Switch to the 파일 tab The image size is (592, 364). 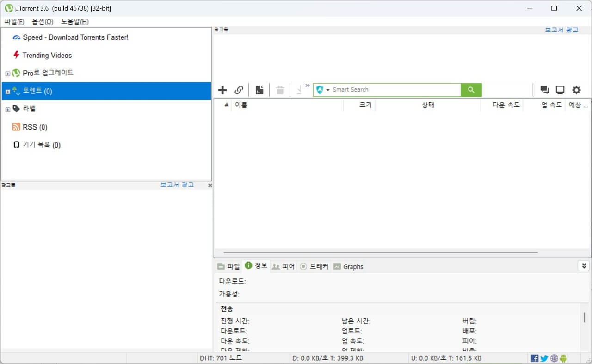coord(228,266)
